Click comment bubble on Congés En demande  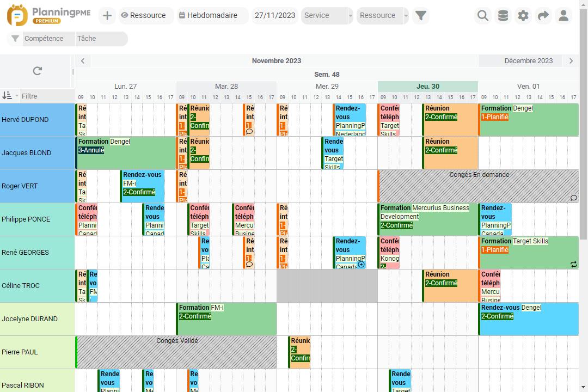click(x=574, y=198)
